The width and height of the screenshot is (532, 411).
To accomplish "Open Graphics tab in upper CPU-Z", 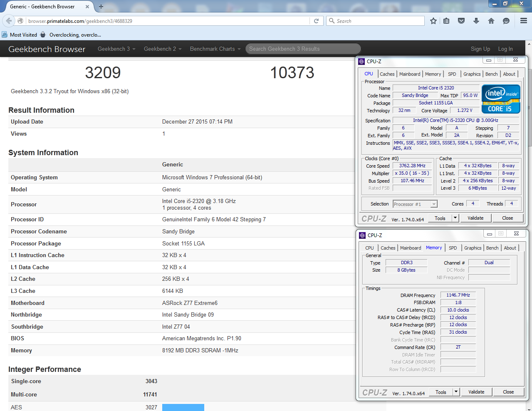I will [472, 74].
